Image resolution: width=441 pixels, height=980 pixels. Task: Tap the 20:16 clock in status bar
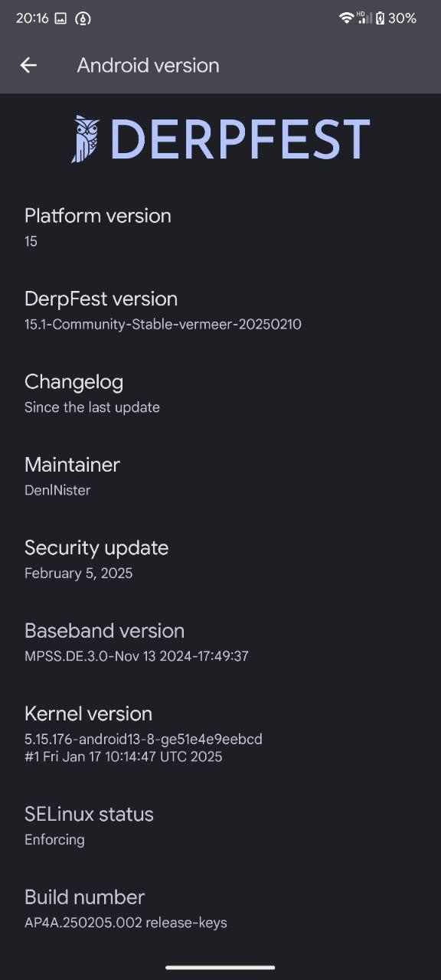tap(31, 18)
